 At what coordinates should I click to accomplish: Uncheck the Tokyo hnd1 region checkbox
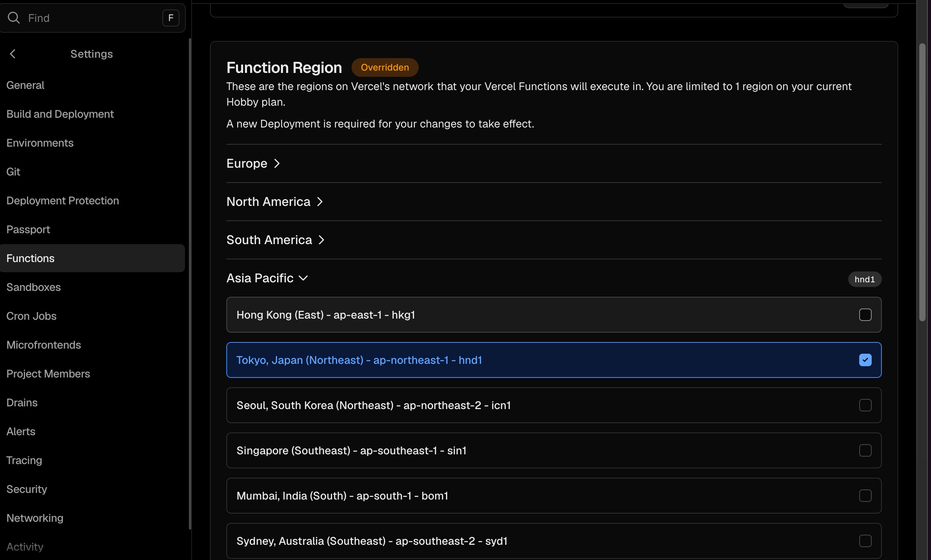pyautogui.click(x=865, y=360)
